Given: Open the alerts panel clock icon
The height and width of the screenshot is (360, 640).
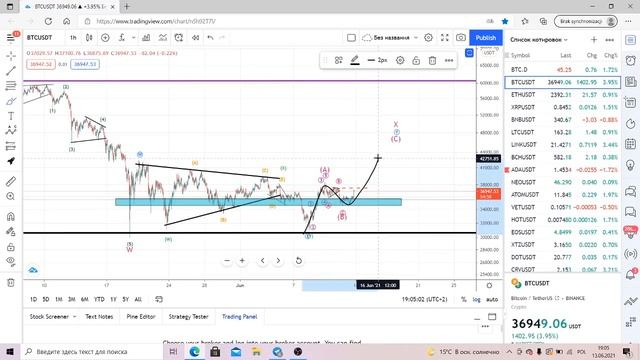Looking at the screenshot, I should point(631,60).
